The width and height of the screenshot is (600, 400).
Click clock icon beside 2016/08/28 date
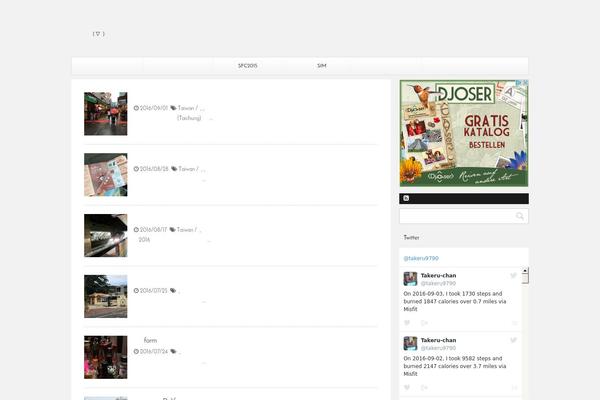136,169
